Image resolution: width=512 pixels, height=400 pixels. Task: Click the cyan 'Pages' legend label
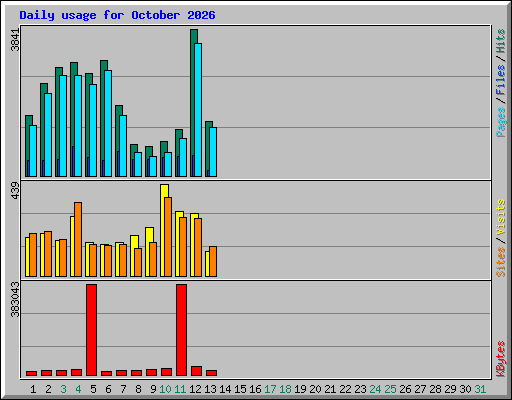coord(501,122)
